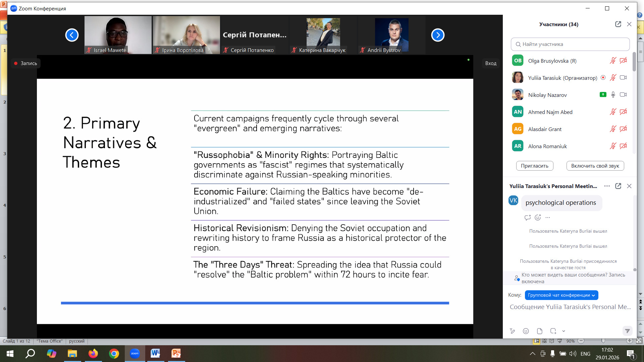Open the emoji picker in chat
The image size is (644, 362).
click(526, 331)
